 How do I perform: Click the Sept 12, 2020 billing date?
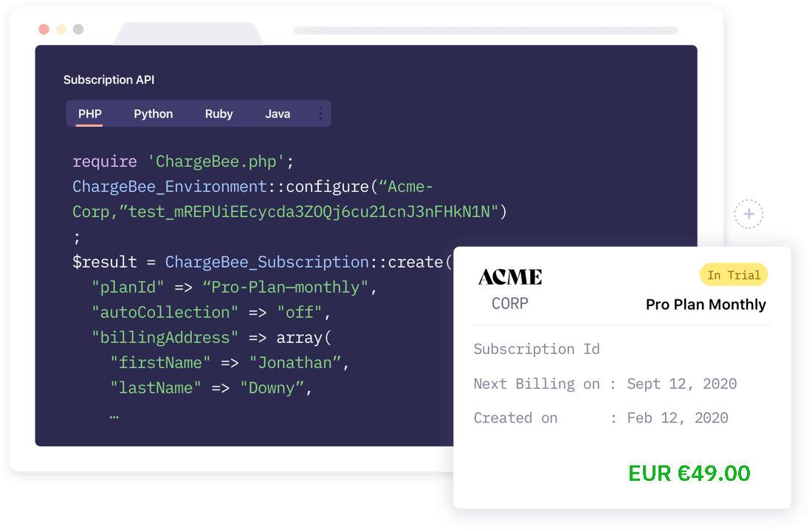tap(681, 383)
